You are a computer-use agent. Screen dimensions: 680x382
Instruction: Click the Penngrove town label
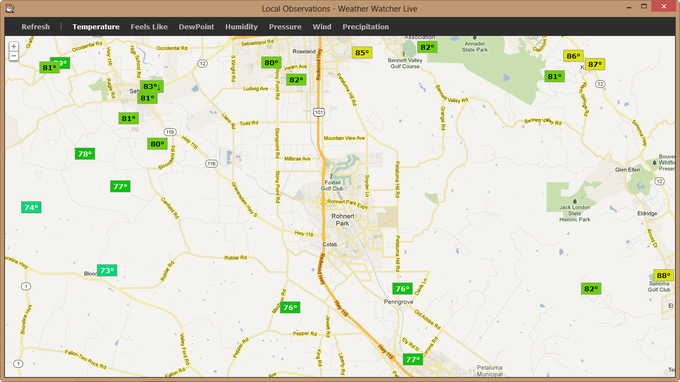(x=398, y=301)
